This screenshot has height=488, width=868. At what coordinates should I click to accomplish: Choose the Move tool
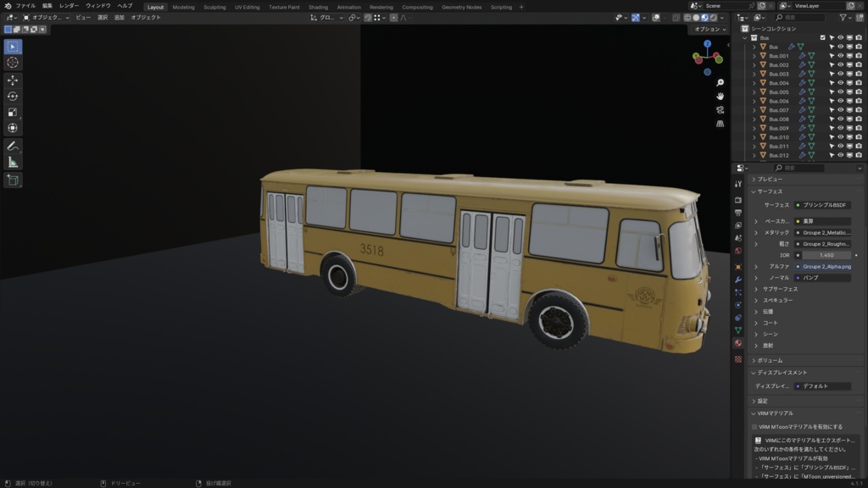point(13,80)
